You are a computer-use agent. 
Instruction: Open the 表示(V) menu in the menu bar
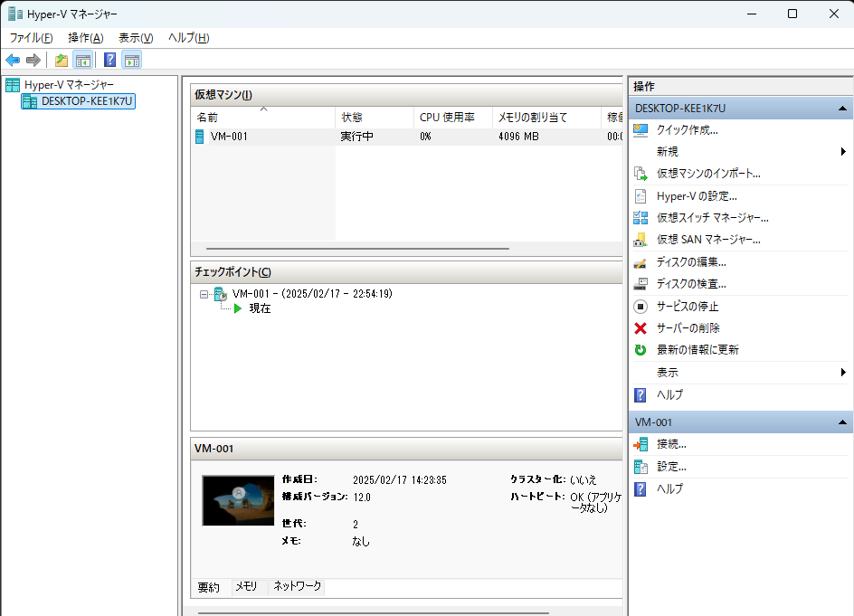pos(136,38)
